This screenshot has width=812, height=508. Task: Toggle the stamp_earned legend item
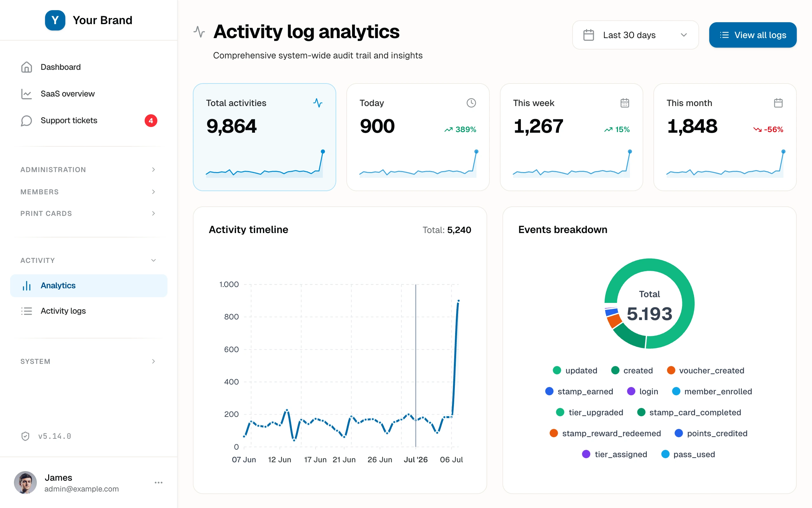579,391
